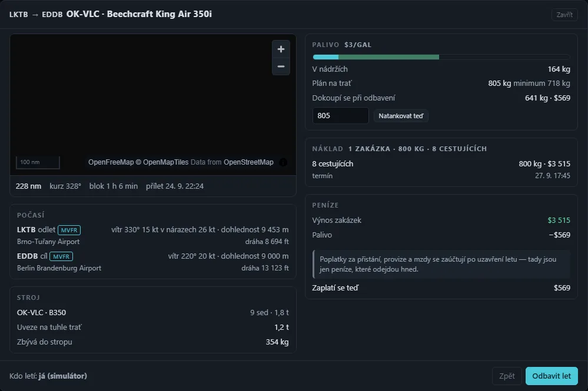Open the OpenFreeMap attribution link
588x391 pixels.
coord(111,162)
